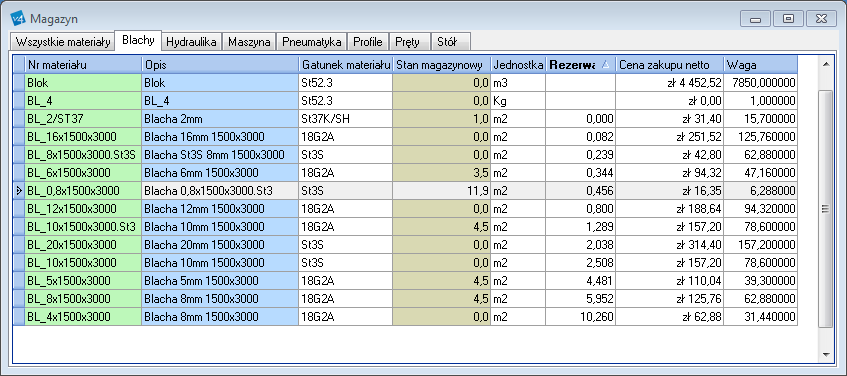Click the price cell zł 31,40
The image size is (847, 376).
tap(670, 119)
